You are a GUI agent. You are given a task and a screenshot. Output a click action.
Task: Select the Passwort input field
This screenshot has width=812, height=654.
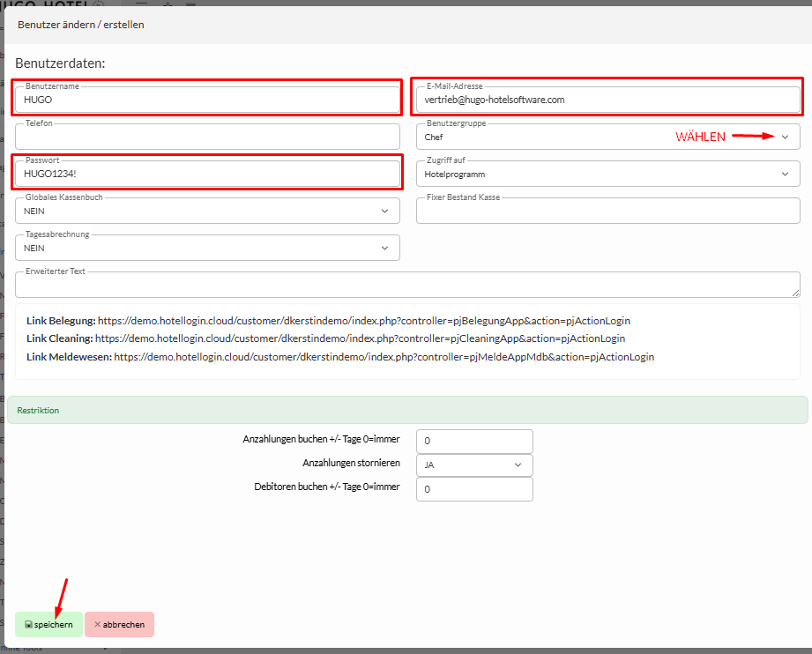(207, 175)
